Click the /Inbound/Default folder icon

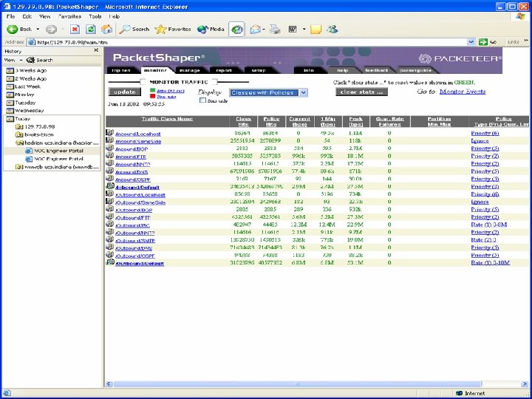(x=110, y=186)
